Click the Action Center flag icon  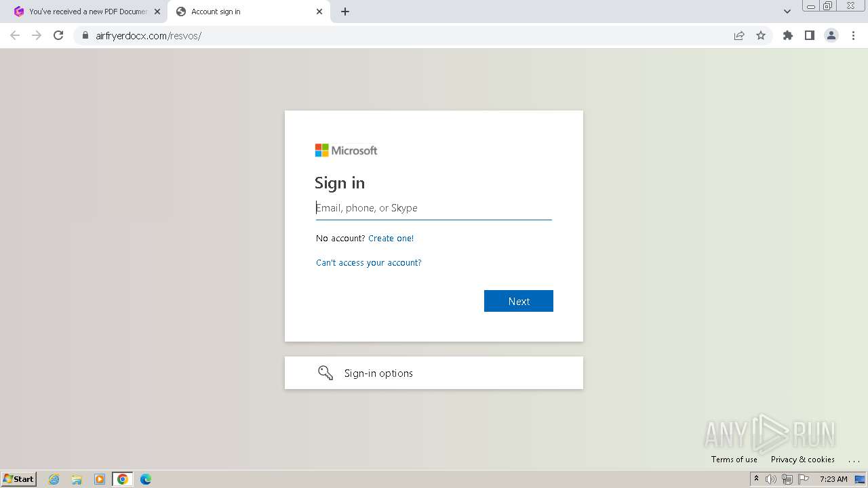tap(804, 479)
